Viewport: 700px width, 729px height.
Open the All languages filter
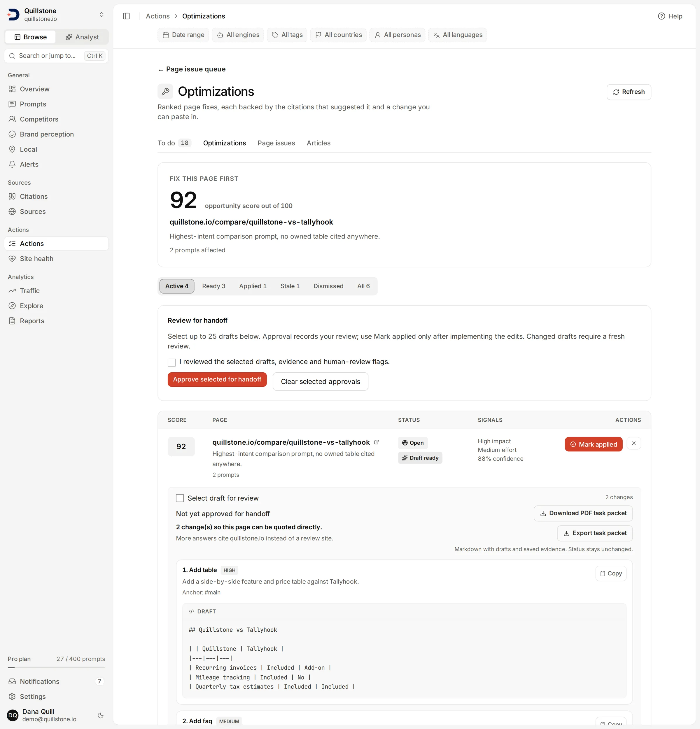[458, 35]
